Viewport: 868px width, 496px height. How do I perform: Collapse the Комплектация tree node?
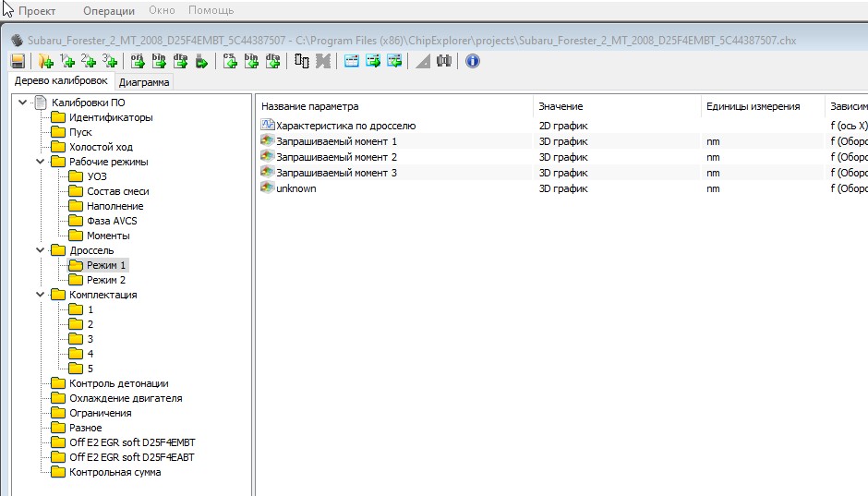click(40, 295)
